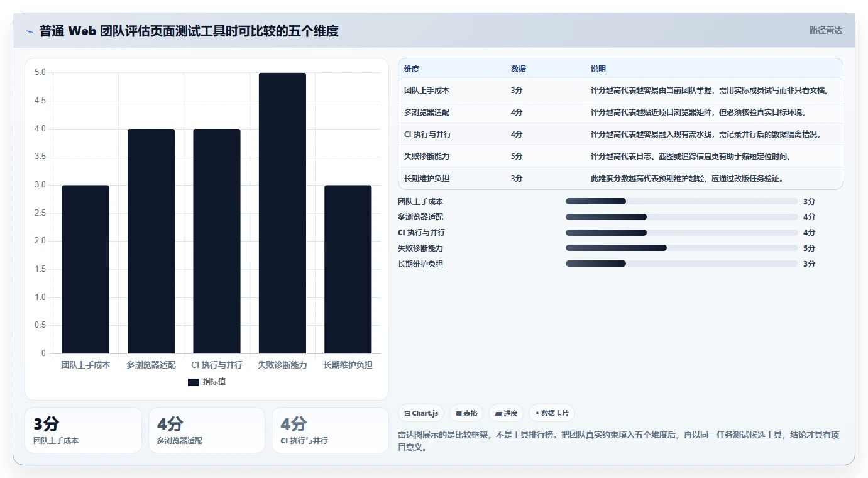Click the 失败诊断能力 label left of its progress bar

tap(420, 248)
